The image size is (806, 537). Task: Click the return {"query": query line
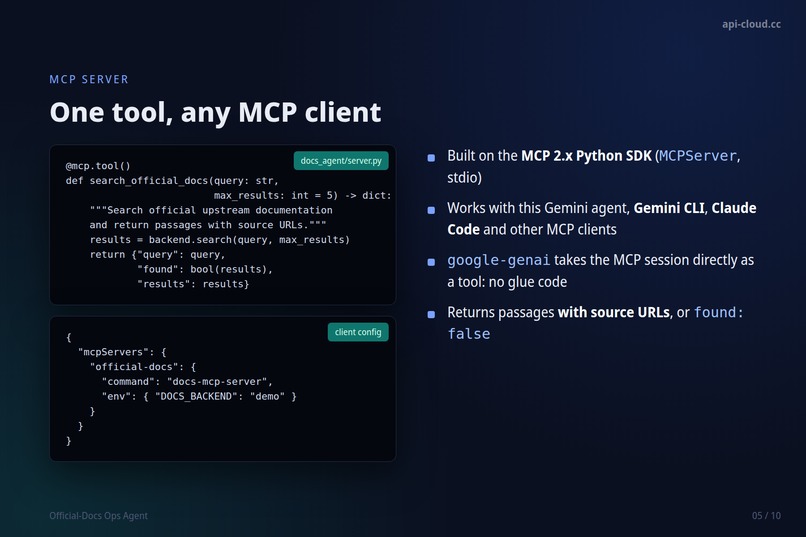(157, 254)
